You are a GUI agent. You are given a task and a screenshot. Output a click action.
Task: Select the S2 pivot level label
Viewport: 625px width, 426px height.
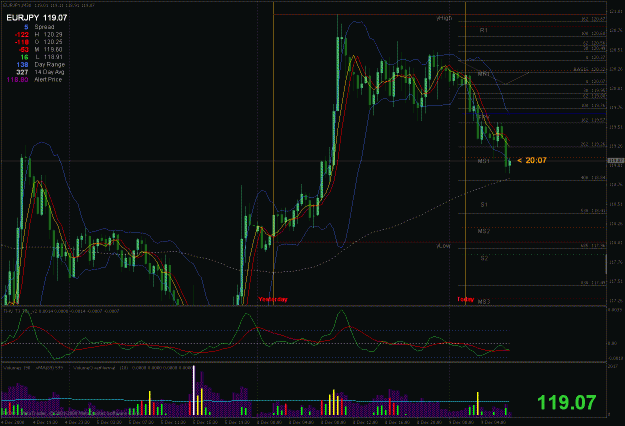[484, 258]
